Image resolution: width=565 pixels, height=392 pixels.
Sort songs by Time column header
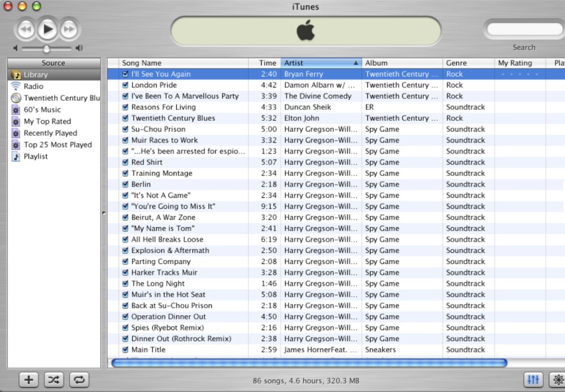267,63
